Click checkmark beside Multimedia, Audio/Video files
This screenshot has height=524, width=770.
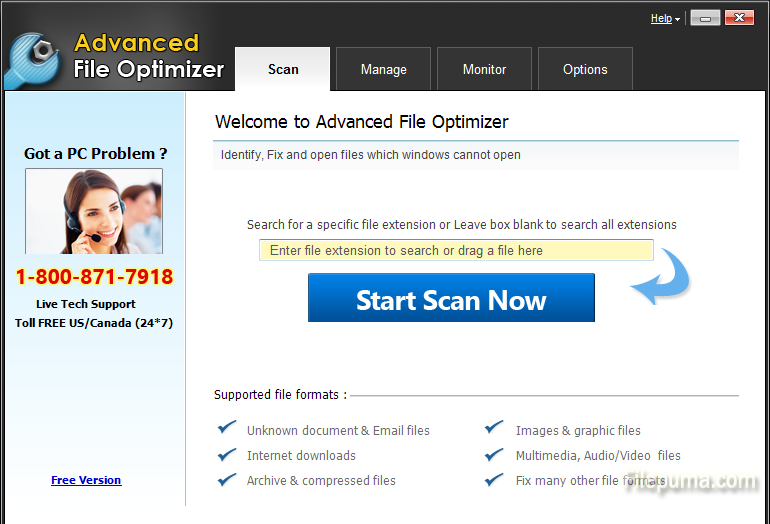[494, 455]
